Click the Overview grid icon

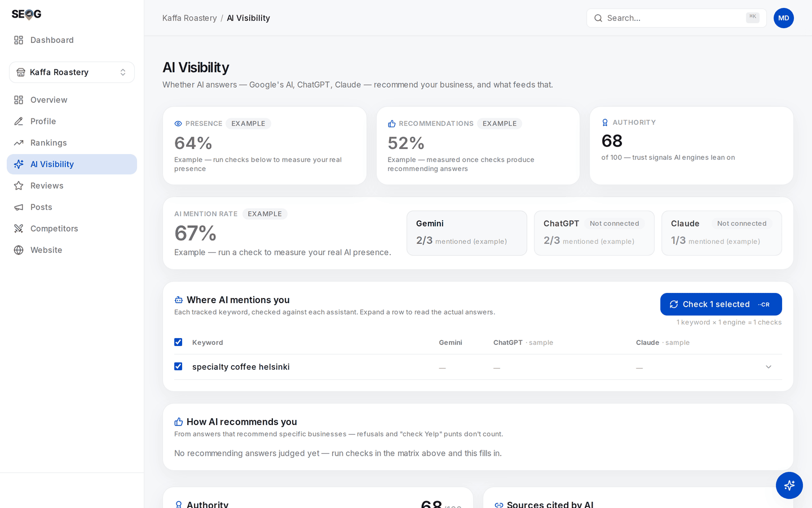coord(19,100)
